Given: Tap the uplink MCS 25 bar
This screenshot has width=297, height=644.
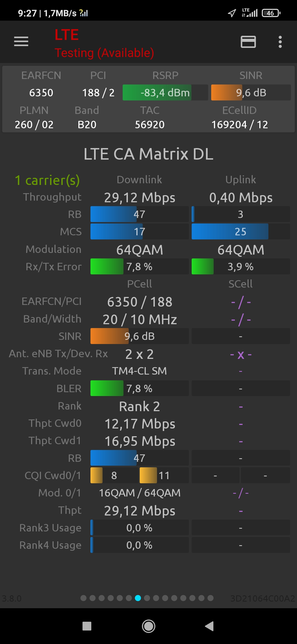Looking at the screenshot, I should pos(241,232).
